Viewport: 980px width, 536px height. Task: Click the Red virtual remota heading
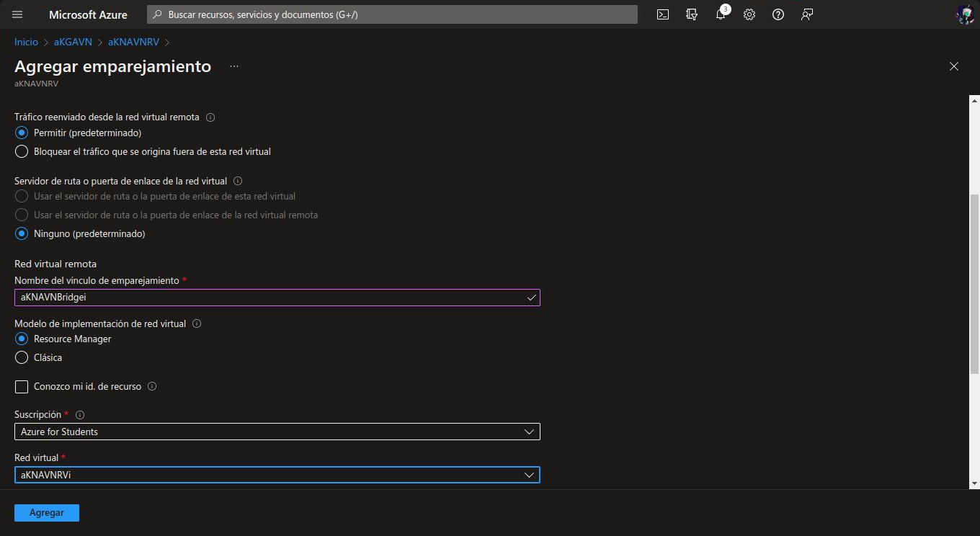(55, 264)
